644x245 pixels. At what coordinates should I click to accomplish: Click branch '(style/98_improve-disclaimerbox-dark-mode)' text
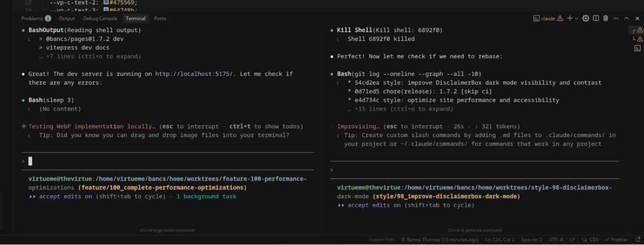click(446, 196)
